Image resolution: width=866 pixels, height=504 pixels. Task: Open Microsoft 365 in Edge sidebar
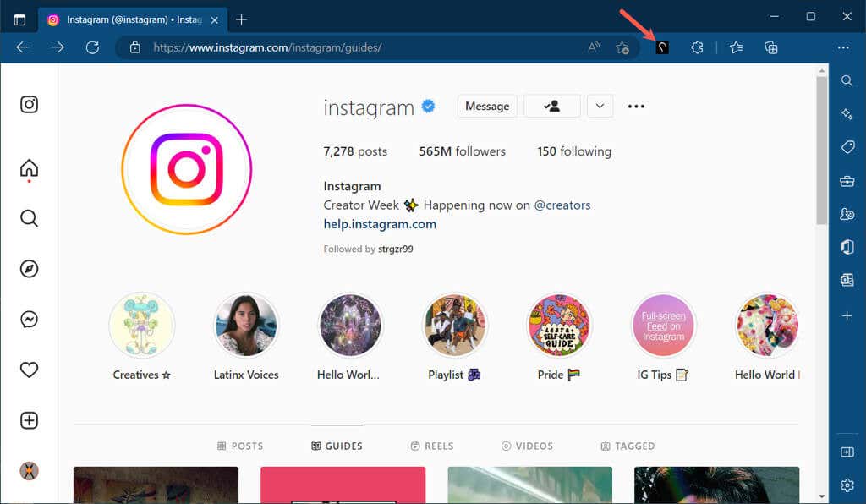pos(847,247)
